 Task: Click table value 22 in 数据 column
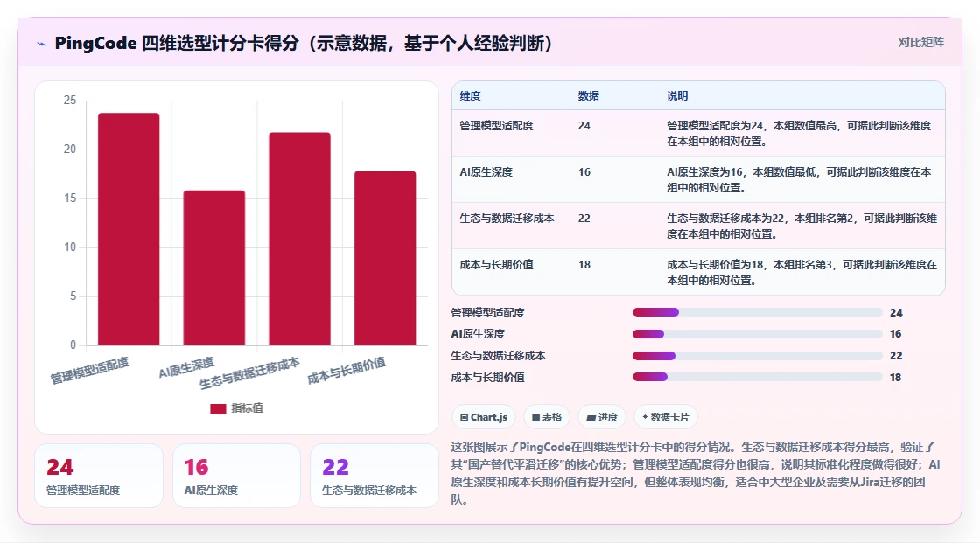(x=584, y=218)
